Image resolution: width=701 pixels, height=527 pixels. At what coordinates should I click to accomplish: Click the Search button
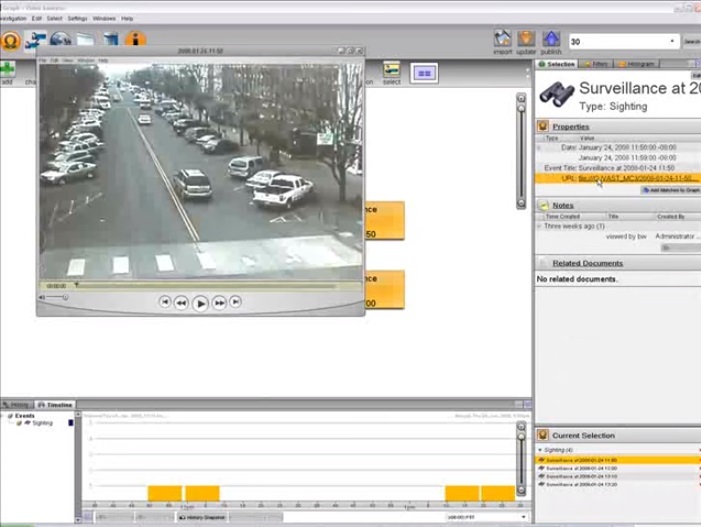(x=692, y=41)
